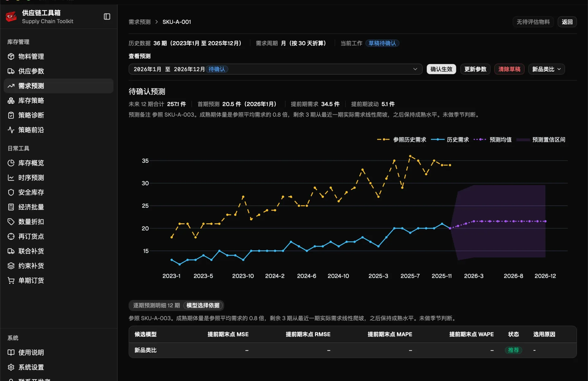This screenshot has height=381, width=588.
Task: Toggle 预测均值 legend series
Action: click(x=492, y=140)
